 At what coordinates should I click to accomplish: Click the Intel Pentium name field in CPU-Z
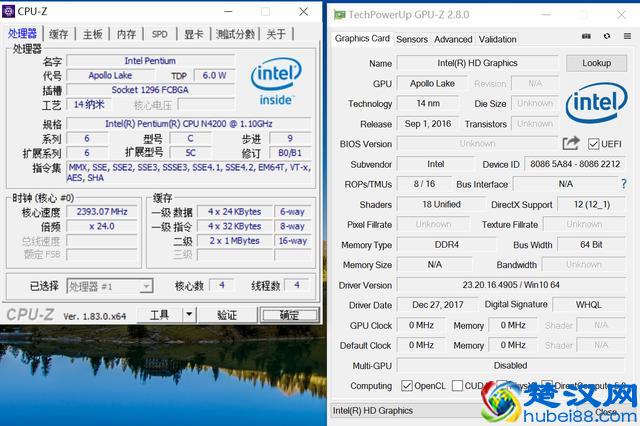(150, 61)
